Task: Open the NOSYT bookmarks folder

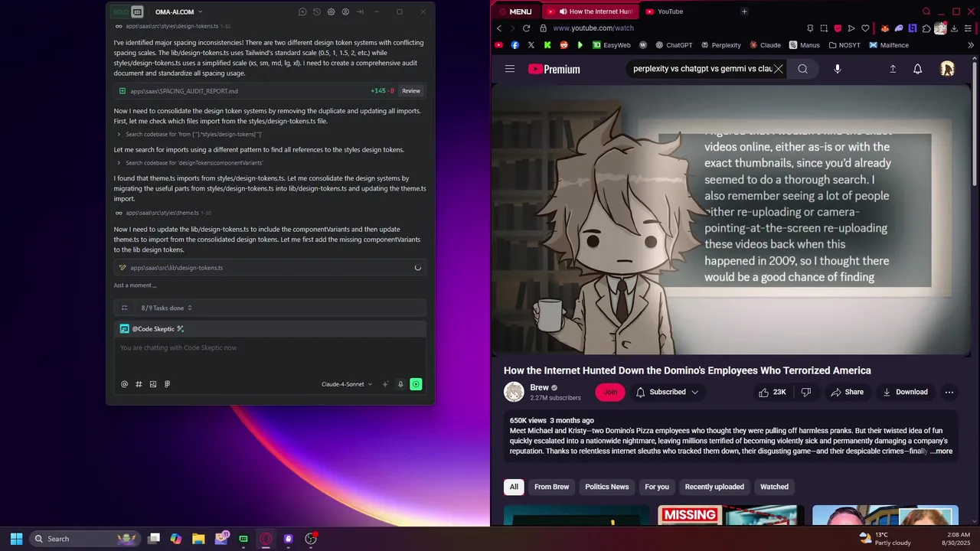Action: coord(844,45)
